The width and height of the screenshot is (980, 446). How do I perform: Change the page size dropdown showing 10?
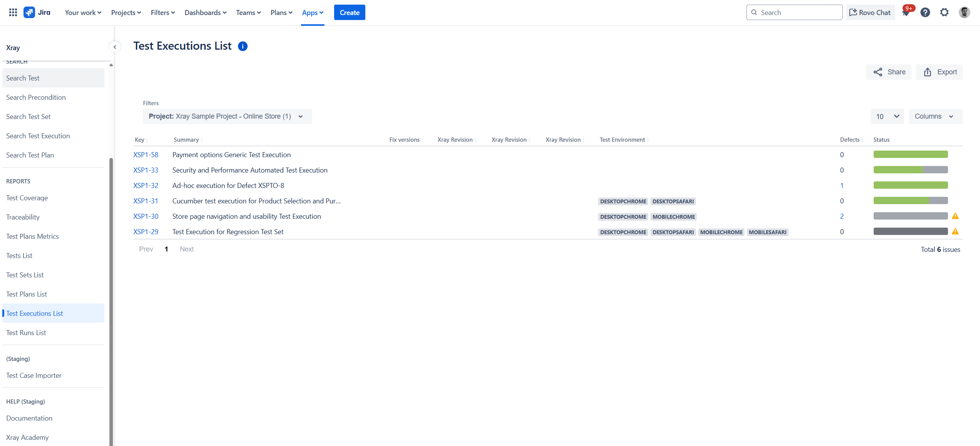(887, 116)
